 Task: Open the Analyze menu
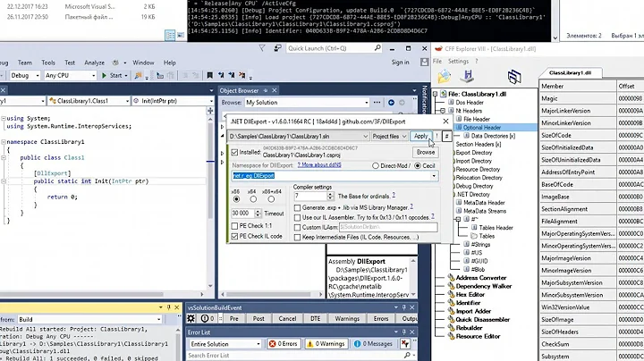(x=94, y=63)
